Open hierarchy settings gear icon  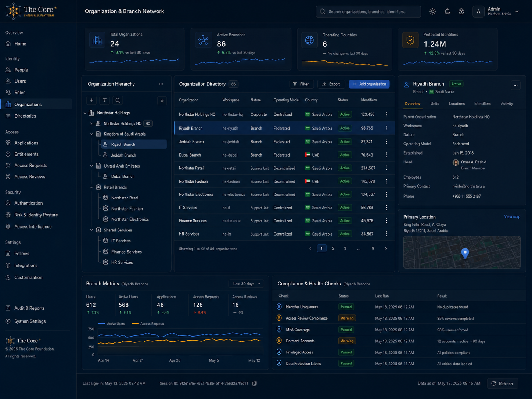pos(162,101)
